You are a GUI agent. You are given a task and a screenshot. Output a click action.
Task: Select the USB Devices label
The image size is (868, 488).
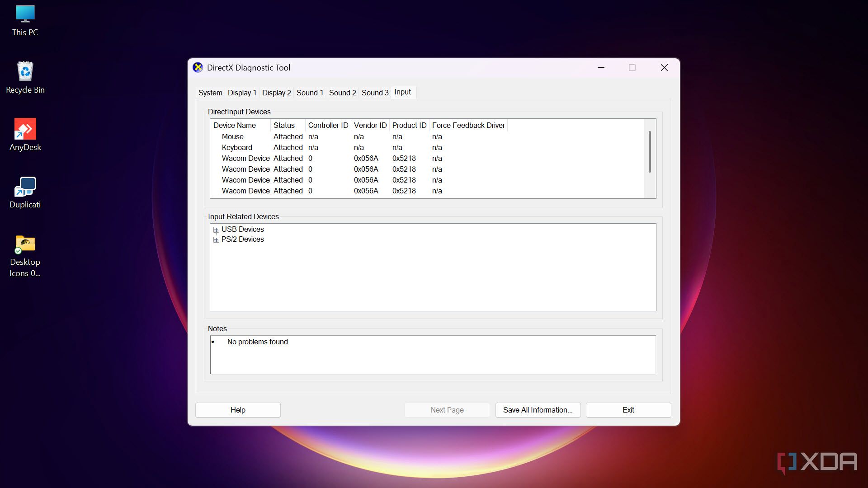coord(243,230)
